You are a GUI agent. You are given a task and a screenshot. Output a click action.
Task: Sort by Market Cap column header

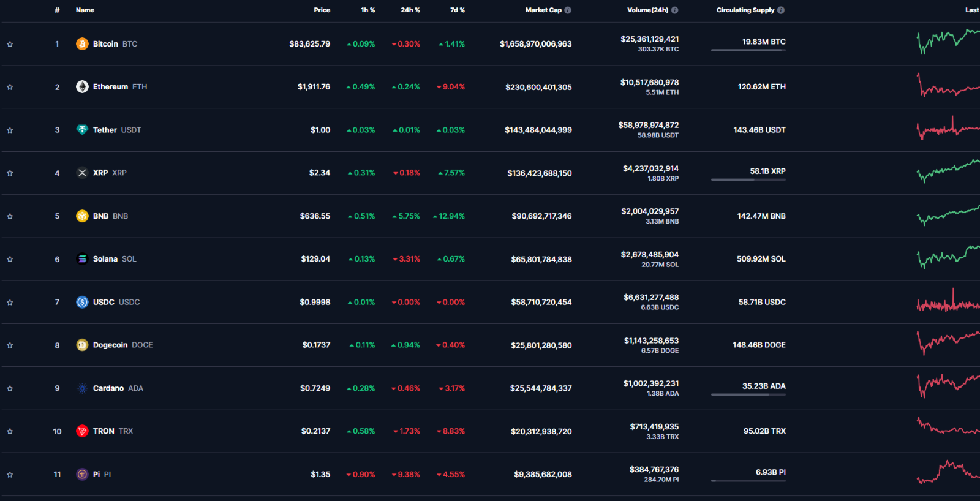coord(543,10)
